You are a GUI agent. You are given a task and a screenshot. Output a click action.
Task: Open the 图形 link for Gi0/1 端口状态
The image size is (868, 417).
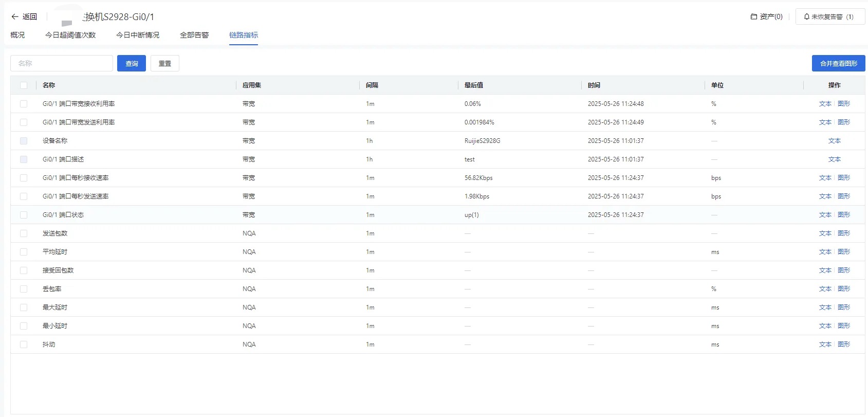coord(844,215)
